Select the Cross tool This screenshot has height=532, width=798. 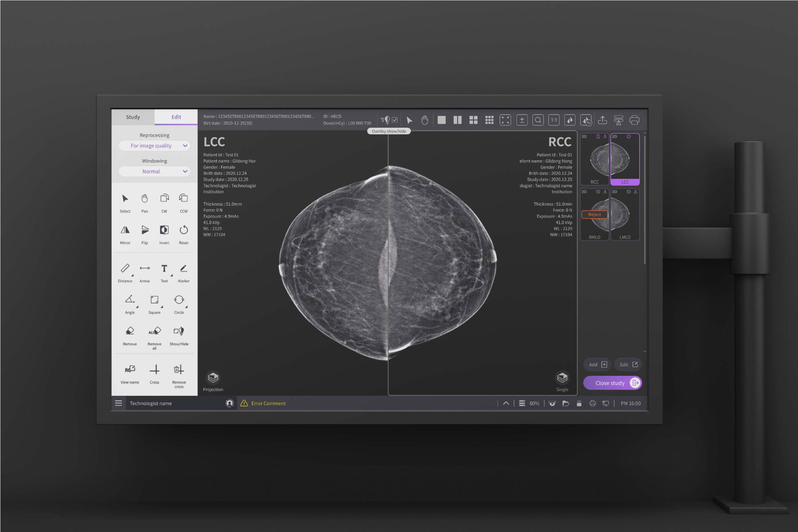154,374
